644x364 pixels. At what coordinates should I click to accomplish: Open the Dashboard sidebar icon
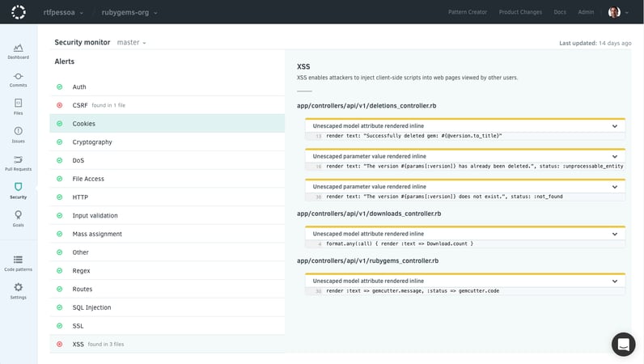tap(18, 50)
